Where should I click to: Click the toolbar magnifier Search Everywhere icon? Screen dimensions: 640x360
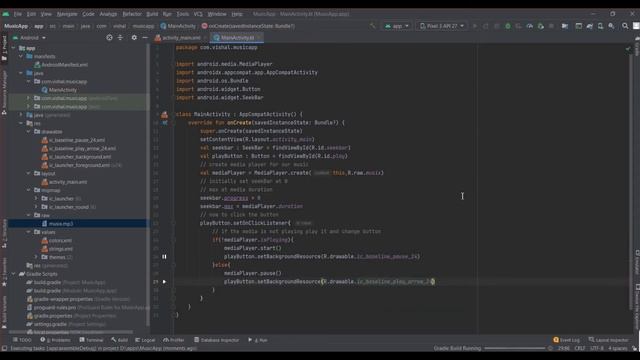point(625,26)
